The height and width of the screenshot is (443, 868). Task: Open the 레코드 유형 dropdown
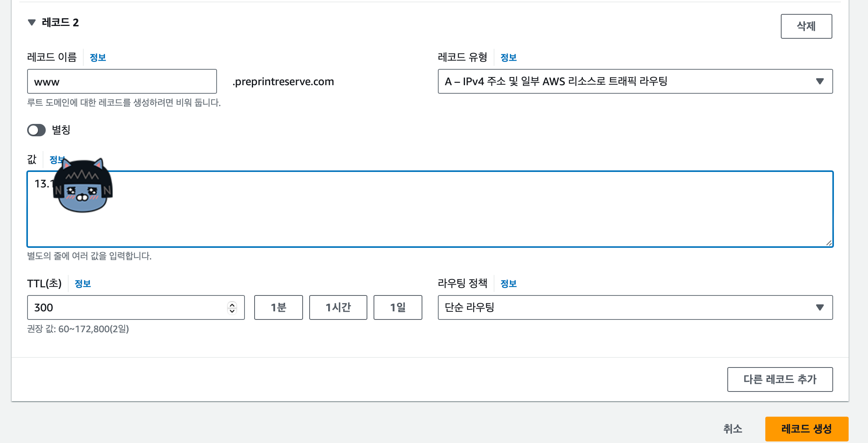pyautogui.click(x=635, y=81)
